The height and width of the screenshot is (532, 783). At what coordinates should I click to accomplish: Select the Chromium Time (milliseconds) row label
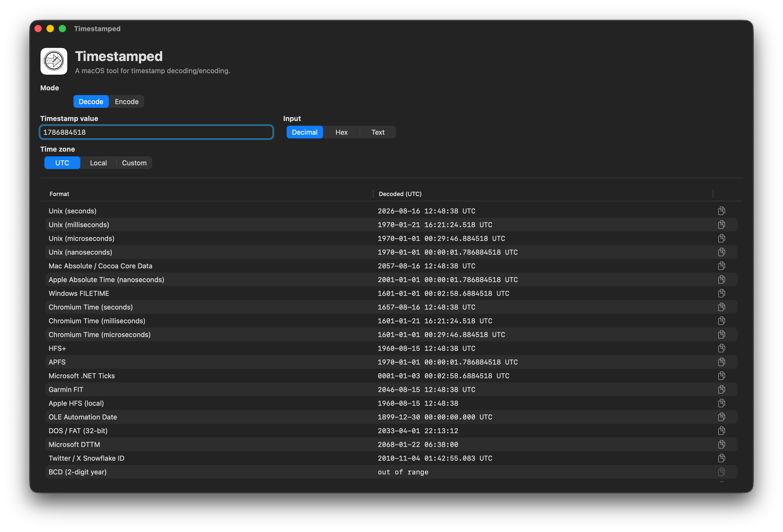click(x=97, y=321)
